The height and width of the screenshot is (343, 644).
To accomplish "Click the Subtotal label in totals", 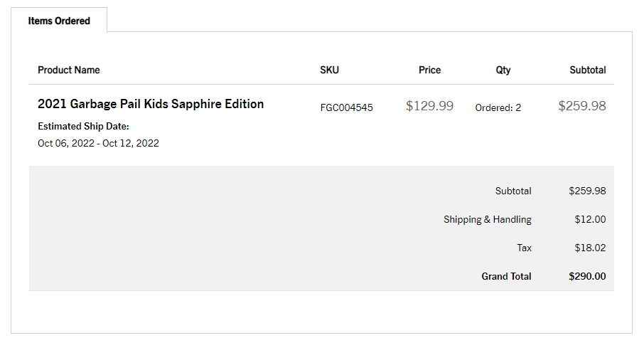I will pos(513,191).
